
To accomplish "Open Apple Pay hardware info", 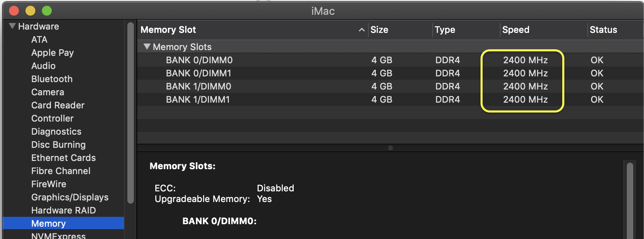I will 53,53.
